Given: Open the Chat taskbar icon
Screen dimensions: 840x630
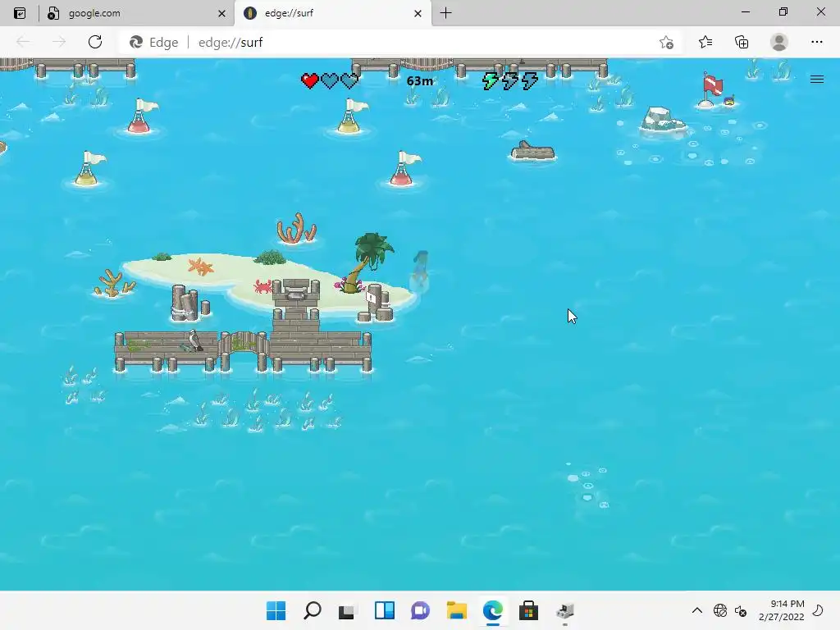Looking at the screenshot, I should point(420,610).
